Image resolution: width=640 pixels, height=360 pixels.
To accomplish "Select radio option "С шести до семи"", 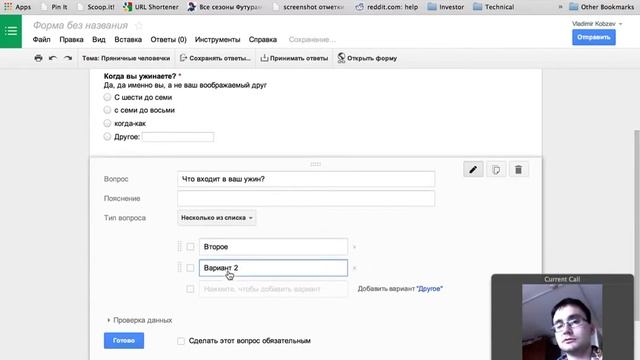I will pos(107,97).
